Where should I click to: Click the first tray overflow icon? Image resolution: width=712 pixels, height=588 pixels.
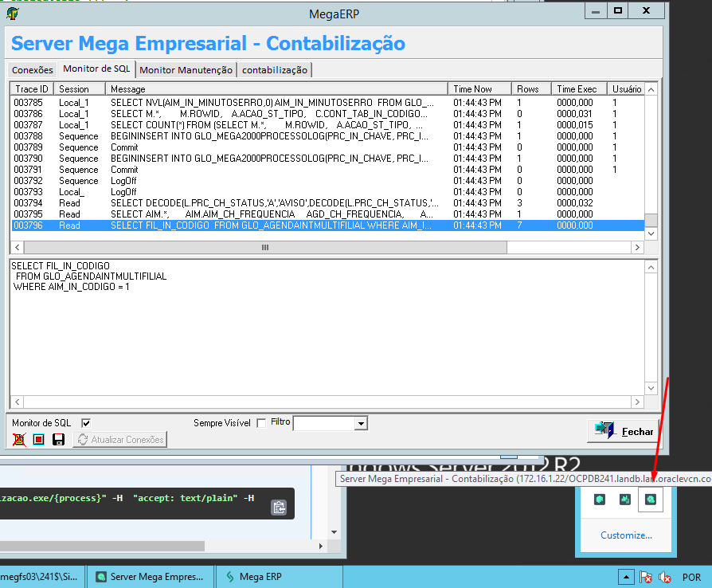(600, 500)
